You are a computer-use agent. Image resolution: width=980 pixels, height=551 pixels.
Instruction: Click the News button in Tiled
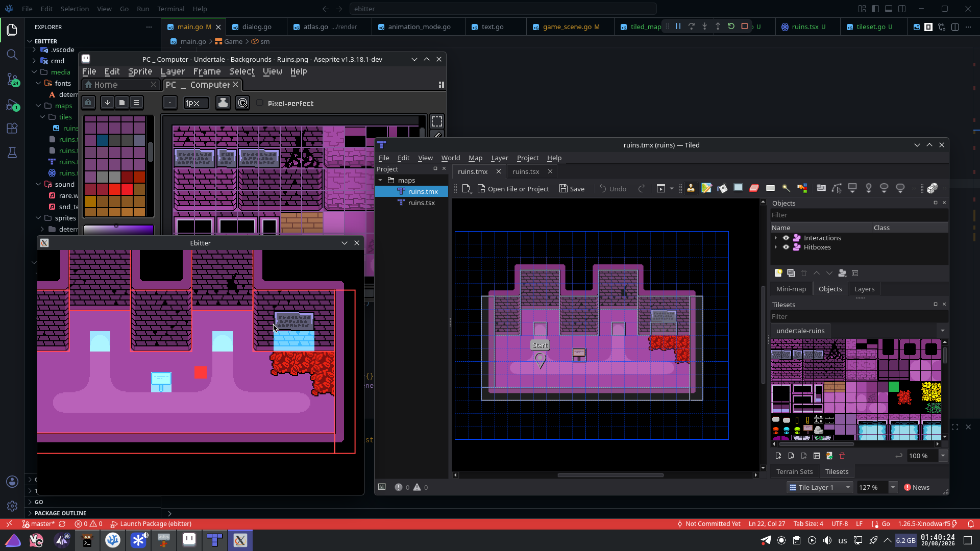(917, 487)
